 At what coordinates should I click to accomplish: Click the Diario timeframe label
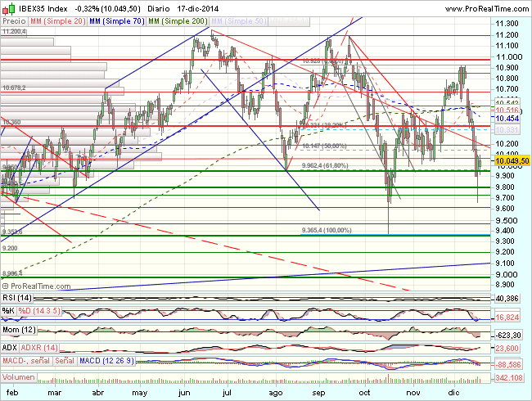point(159,9)
